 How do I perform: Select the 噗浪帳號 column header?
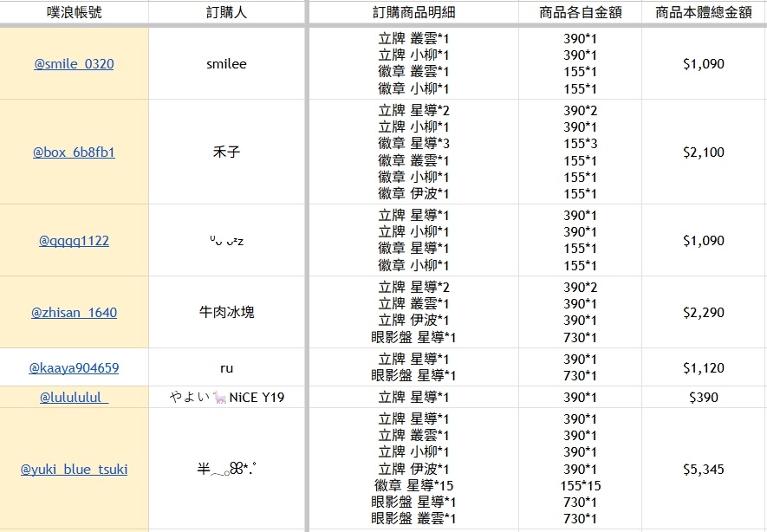[74, 13]
